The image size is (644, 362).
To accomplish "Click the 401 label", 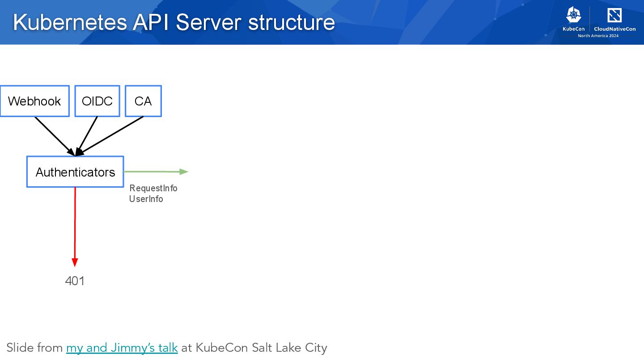I will (75, 281).
